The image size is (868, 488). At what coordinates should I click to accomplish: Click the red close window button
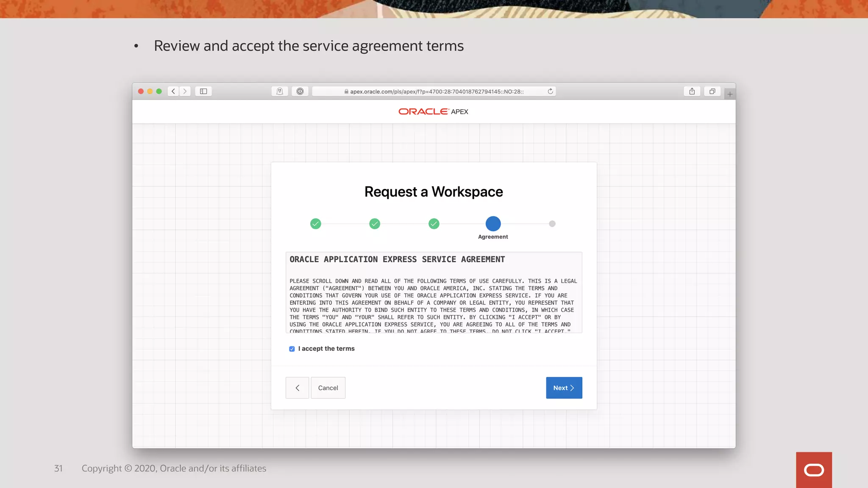pos(141,91)
